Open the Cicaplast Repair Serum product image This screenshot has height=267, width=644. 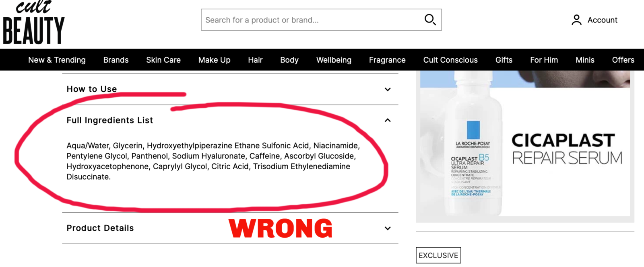pos(525,146)
